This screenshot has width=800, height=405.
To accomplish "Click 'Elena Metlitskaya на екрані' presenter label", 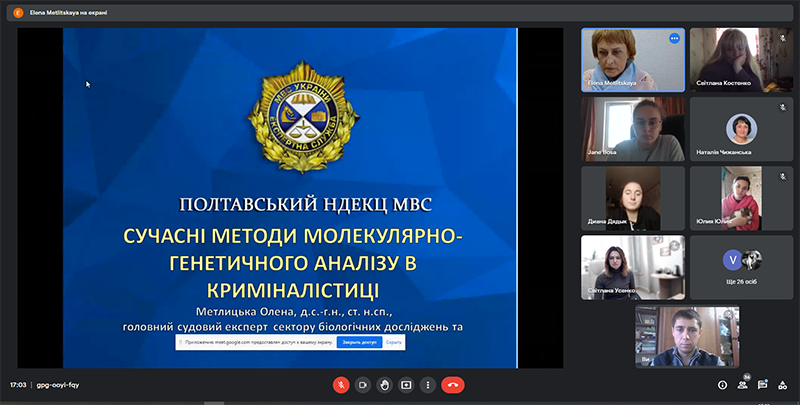I will 68,13.
